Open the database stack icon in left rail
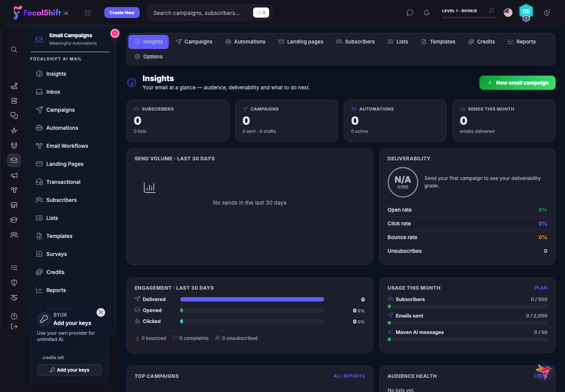Viewport: 565px width, 392px height. tap(14, 101)
